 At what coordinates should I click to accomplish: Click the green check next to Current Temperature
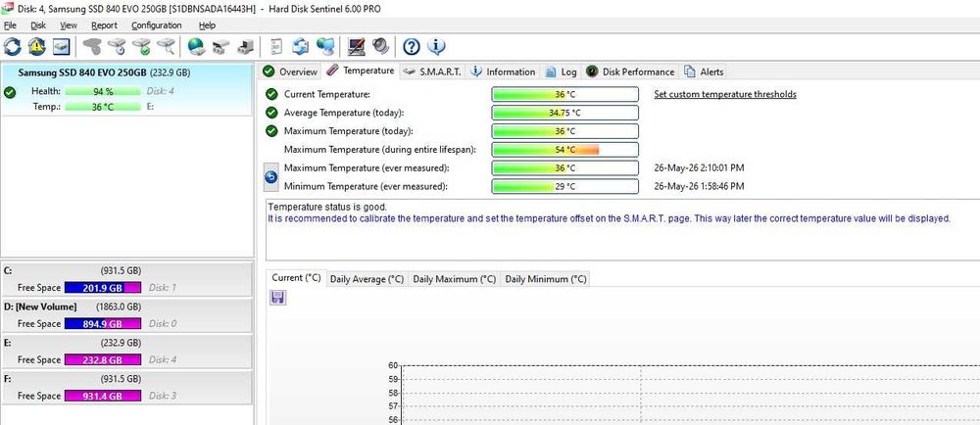271,94
